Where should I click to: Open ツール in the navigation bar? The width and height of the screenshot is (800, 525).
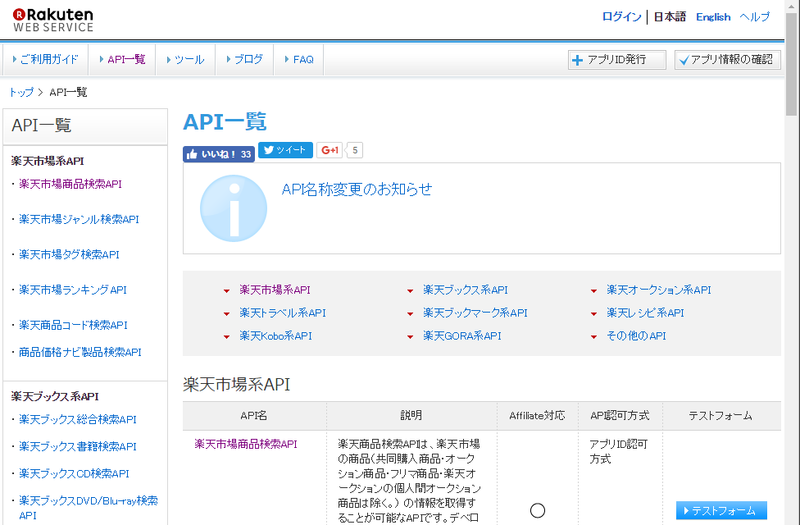(185, 60)
